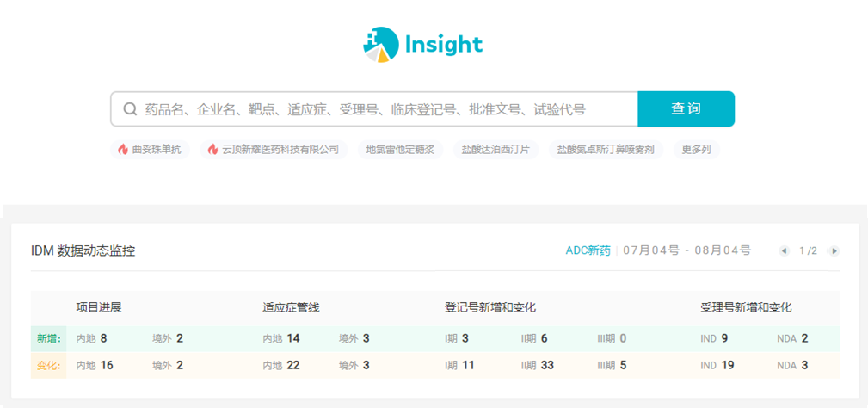Screen dimensions: 868x408
Task: Click the Insight logo
Action: tap(423, 44)
